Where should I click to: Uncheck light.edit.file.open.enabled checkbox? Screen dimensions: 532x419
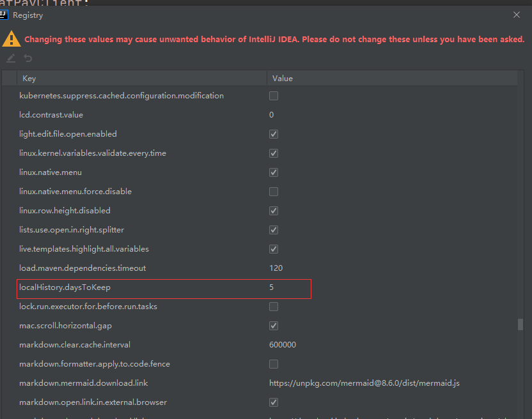point(274,134)
